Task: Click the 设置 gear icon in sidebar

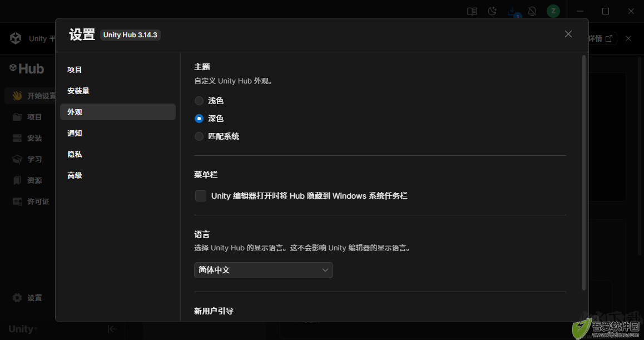Action: pyautogui.click(x=17, y=298)
